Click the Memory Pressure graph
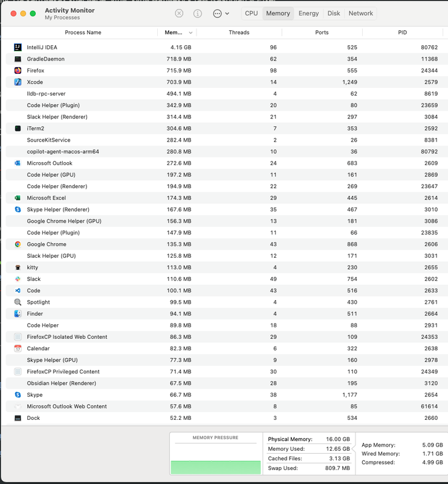 pyautogui.click(x=216, y=453)
